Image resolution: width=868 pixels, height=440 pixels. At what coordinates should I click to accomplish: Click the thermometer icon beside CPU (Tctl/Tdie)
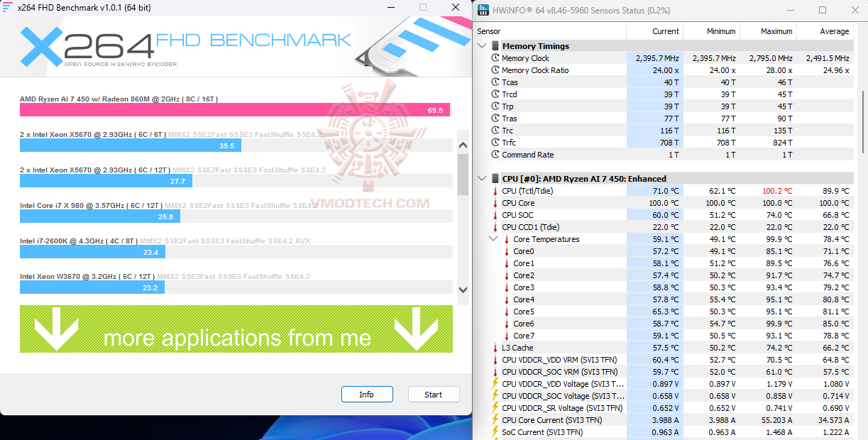point(495,191)
